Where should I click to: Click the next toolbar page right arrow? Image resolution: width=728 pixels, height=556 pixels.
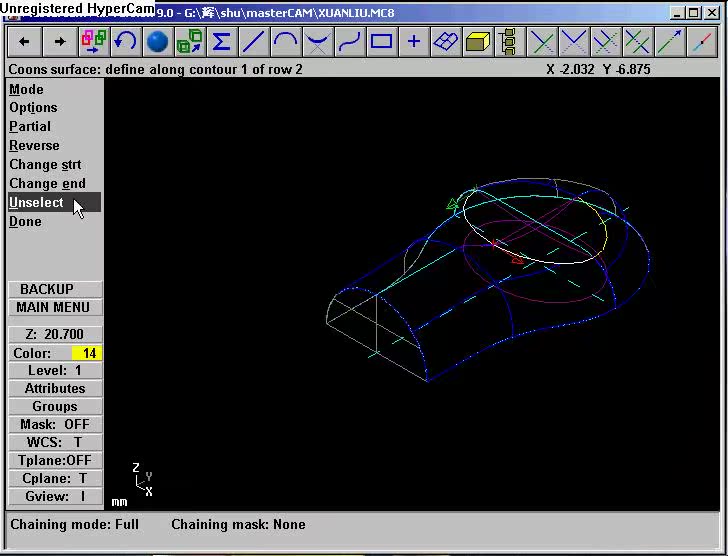pyautogui.click(x=59, y=42)
